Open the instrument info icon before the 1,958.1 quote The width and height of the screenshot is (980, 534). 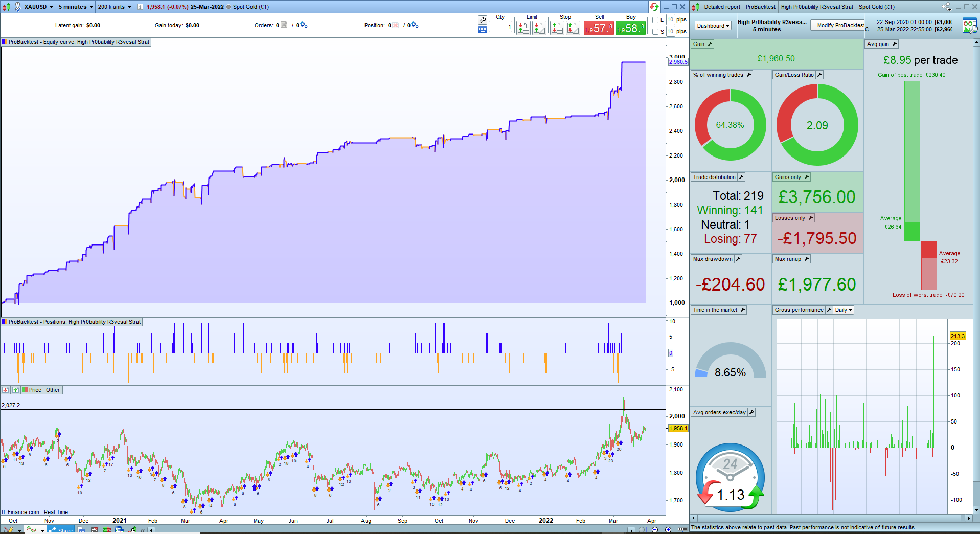[140, 7]
